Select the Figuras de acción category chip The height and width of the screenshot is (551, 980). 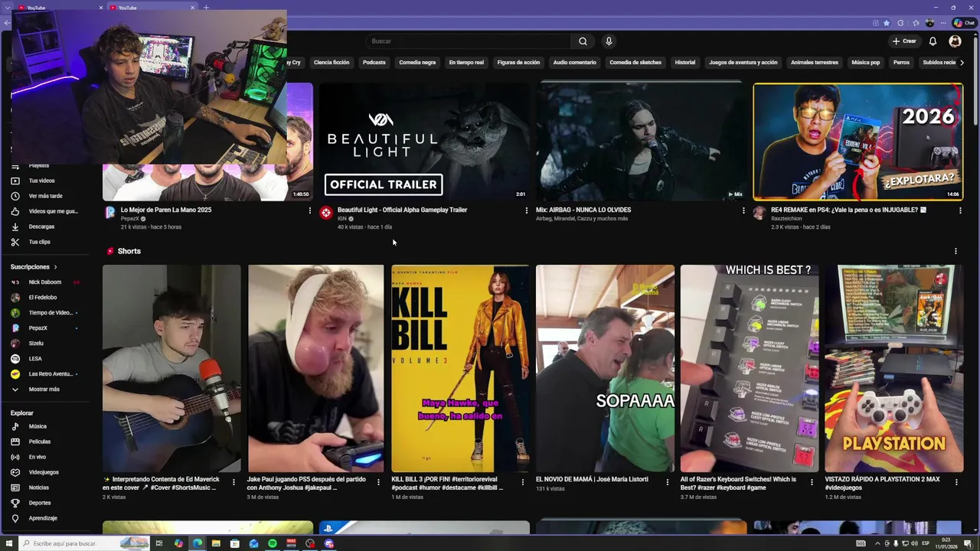[x=518, y=63]
